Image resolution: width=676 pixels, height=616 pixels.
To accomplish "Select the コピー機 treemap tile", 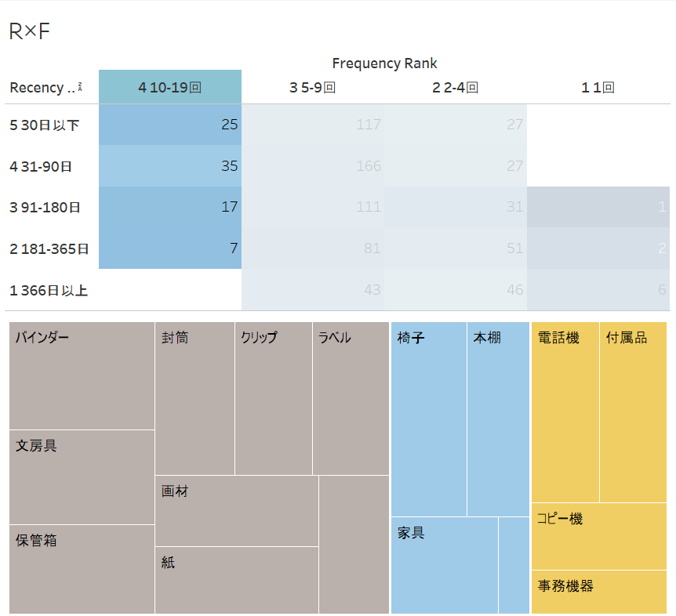I will click(x=599, y=536).
